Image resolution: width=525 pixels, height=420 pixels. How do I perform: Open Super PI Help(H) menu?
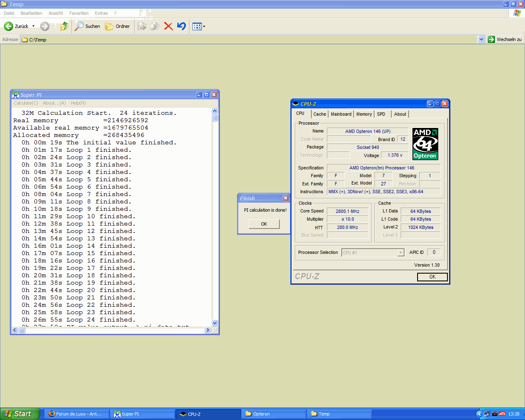[x=78, y=103]
